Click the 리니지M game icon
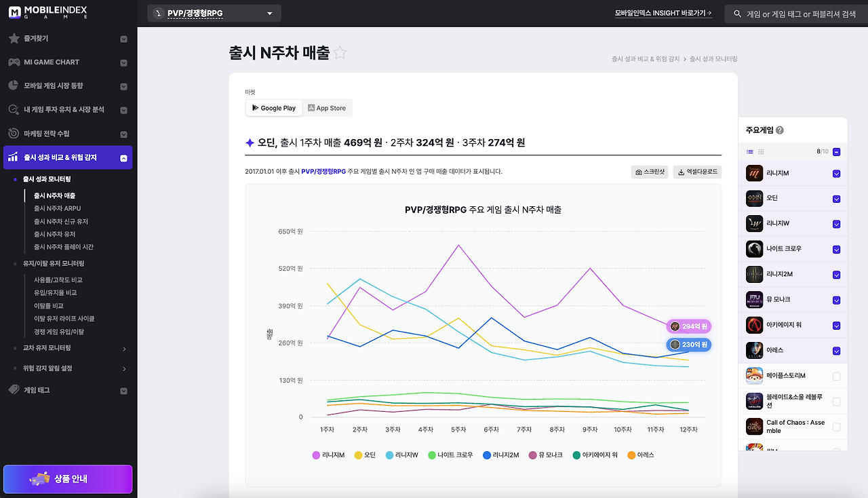The height and width of the screenshot is (498, 868). pyautogui.click(x=754, y=174)
